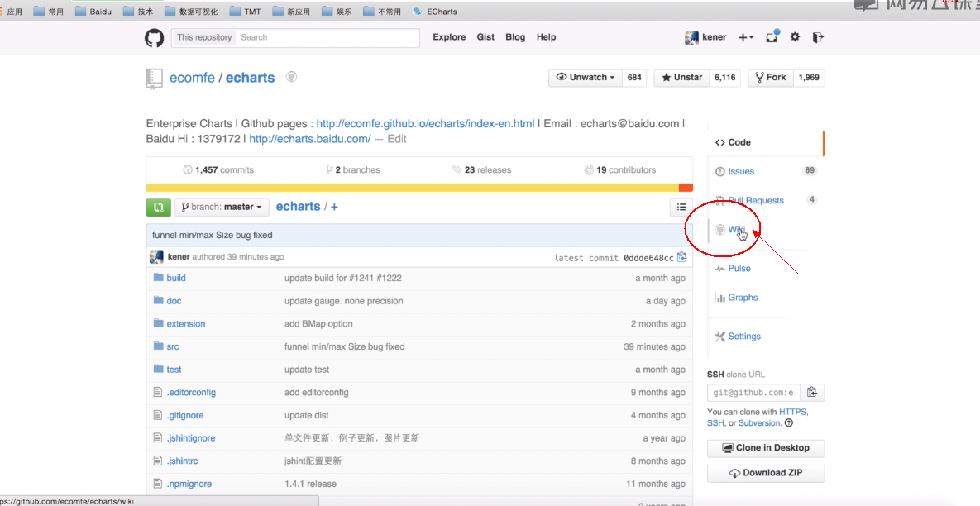Open account settings gear icon

[x=795, y=37]
